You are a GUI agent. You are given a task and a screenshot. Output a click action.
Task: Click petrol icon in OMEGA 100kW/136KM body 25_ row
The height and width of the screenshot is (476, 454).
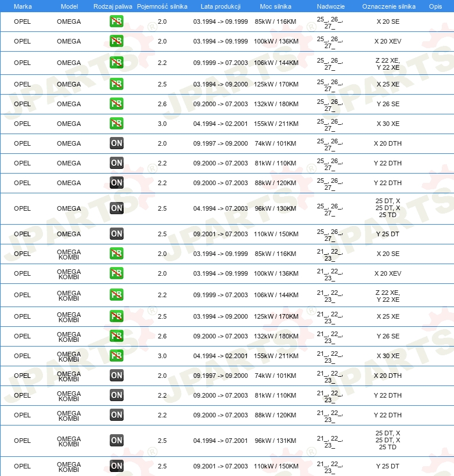117,41
